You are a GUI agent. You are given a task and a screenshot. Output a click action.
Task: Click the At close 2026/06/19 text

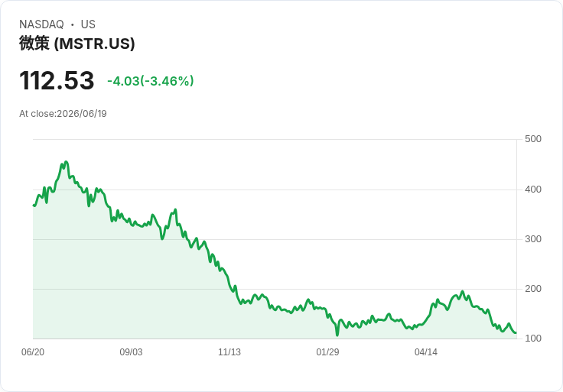coord(63,114)
